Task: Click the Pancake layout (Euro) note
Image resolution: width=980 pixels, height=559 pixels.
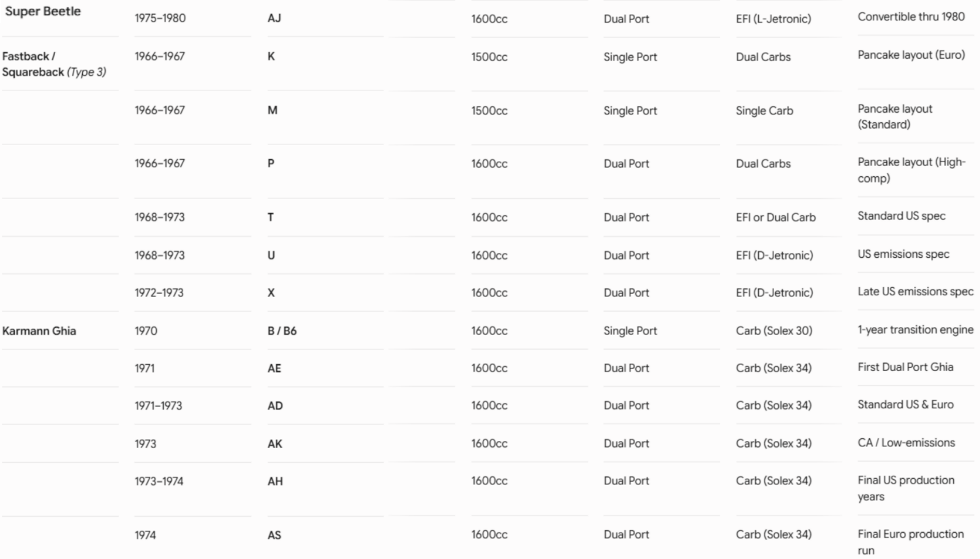Action: point(911,54)
